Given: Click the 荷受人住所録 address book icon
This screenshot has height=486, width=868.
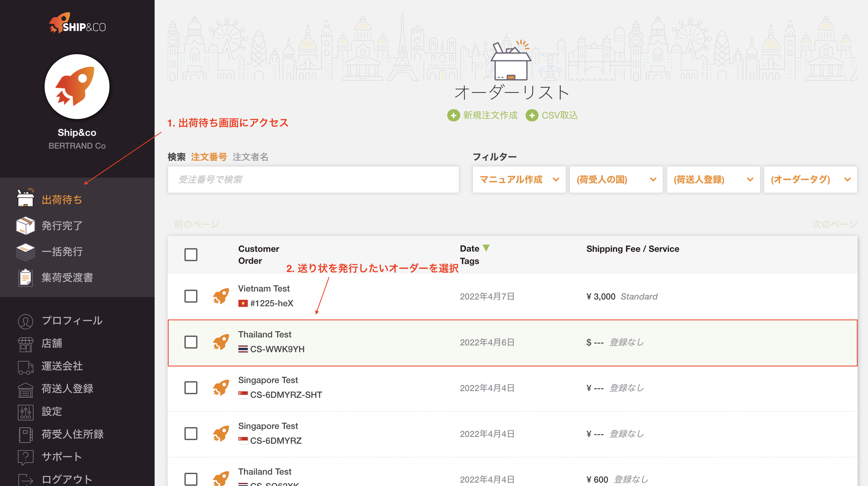Looking at the screenshot, I should click(25, 435).
